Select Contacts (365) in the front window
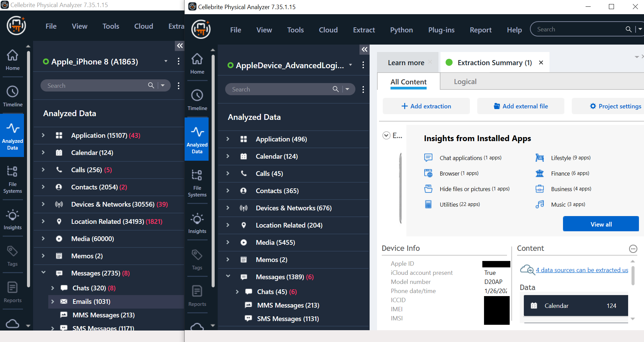The width and height of the screenshot is (644, 342). click(x=277, y=191)
